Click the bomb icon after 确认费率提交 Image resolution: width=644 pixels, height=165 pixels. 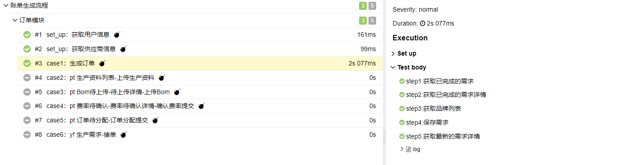pos(202,106)
